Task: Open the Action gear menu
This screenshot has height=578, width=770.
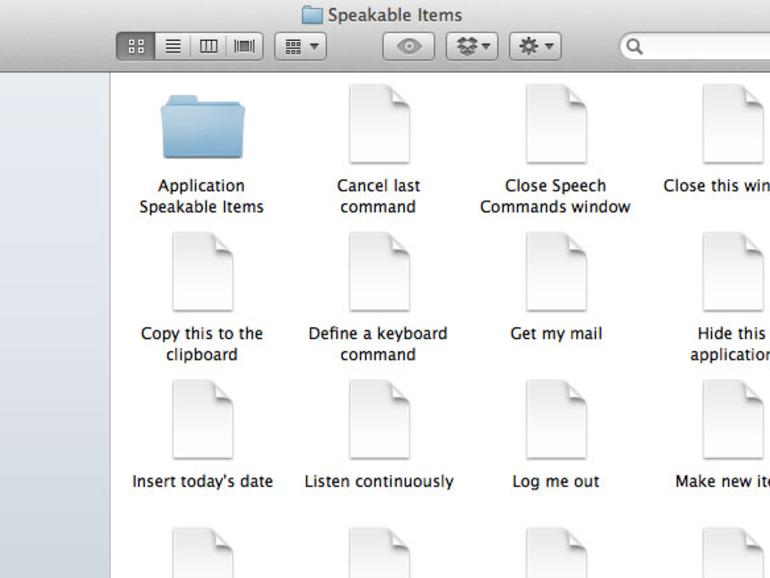Action: coord(535,47)
